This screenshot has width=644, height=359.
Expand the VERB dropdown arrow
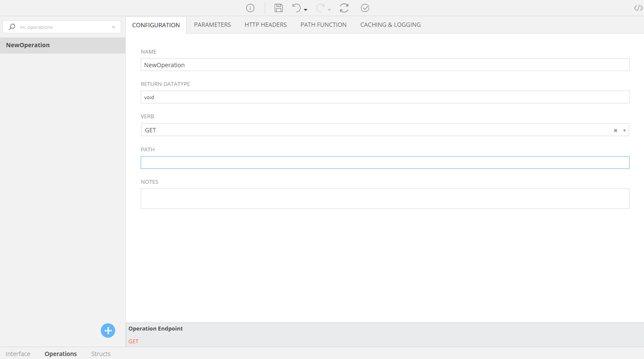[x=624, y=131]
